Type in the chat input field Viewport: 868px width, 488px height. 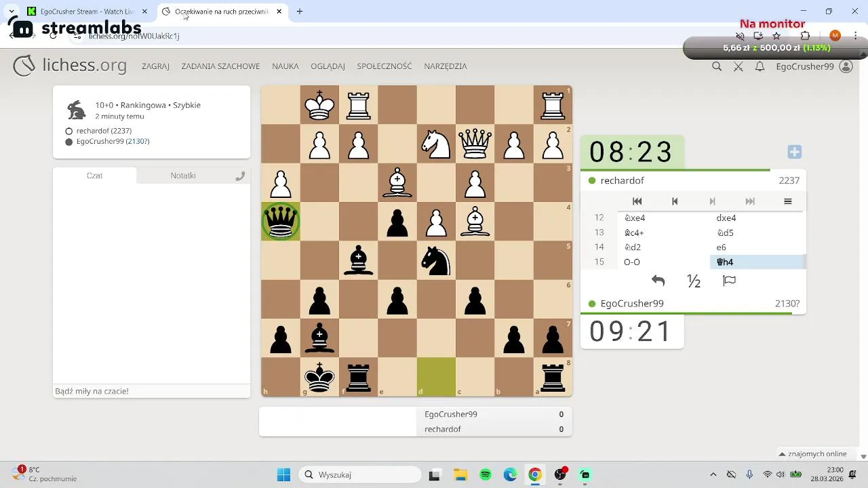coord(151,391)
